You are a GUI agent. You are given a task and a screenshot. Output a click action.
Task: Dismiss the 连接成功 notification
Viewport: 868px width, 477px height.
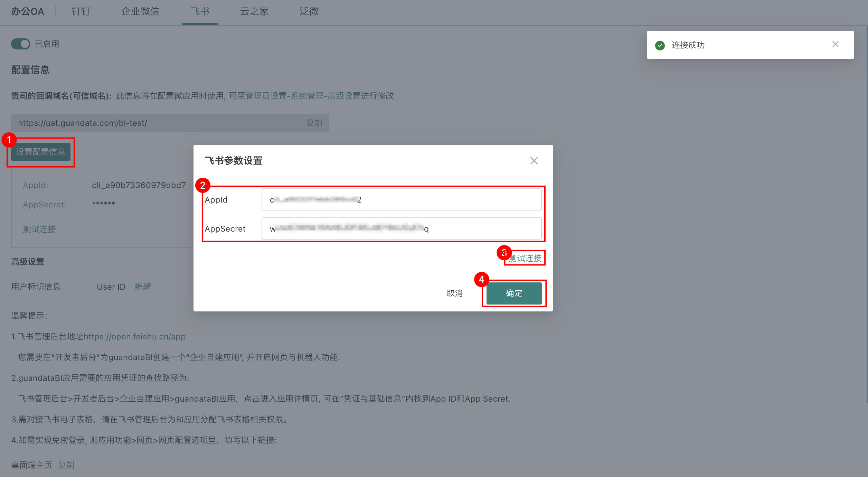point(835,45)
